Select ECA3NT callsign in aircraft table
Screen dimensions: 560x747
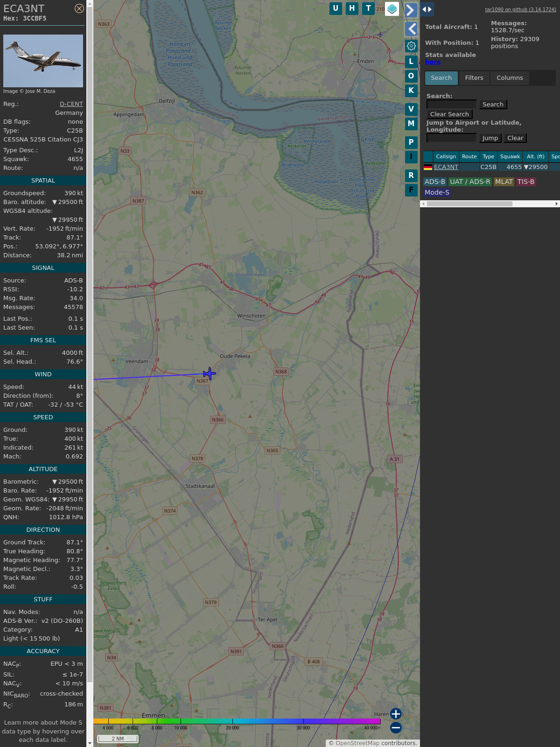coord(446,167)
